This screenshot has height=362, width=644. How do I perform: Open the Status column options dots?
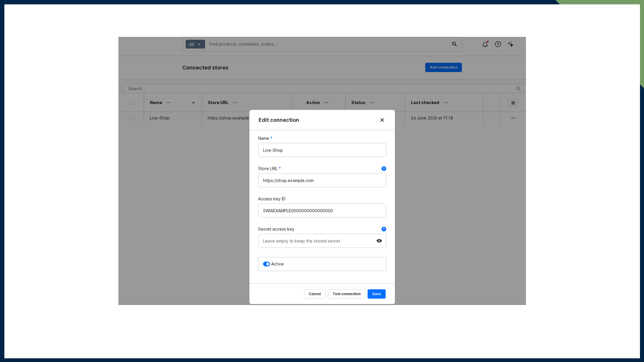pyautogui.click(x=372, y=103)
